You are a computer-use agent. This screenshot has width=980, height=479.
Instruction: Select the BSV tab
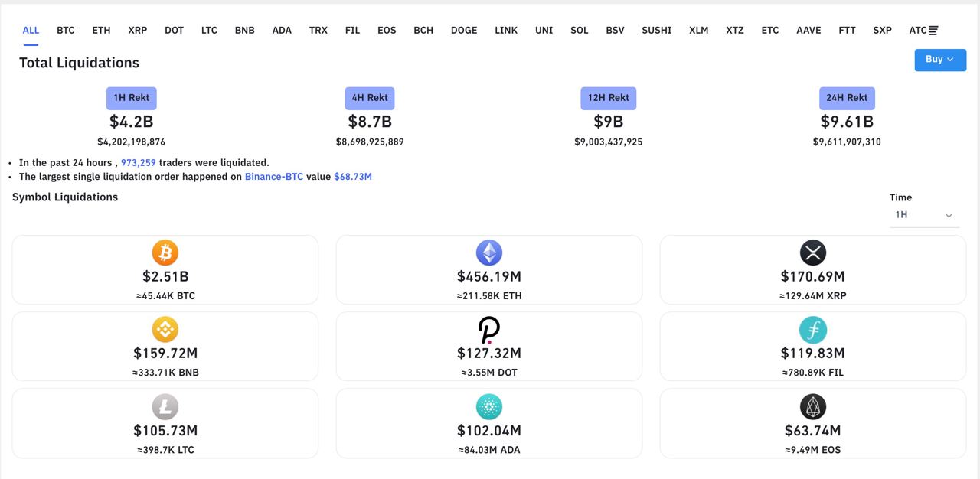[x=615, y=31]
